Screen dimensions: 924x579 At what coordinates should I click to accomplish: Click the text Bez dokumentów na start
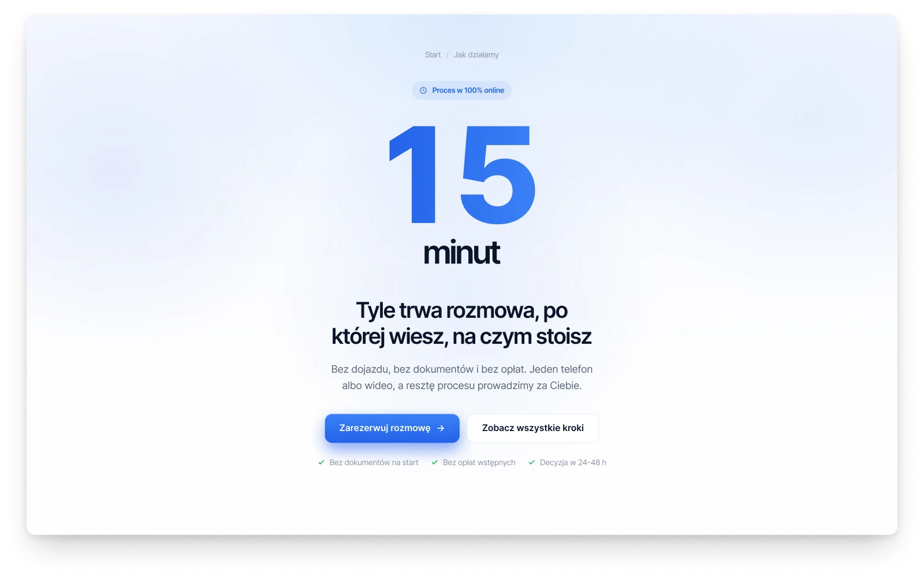pyautogui.click(x=374, y=463)
